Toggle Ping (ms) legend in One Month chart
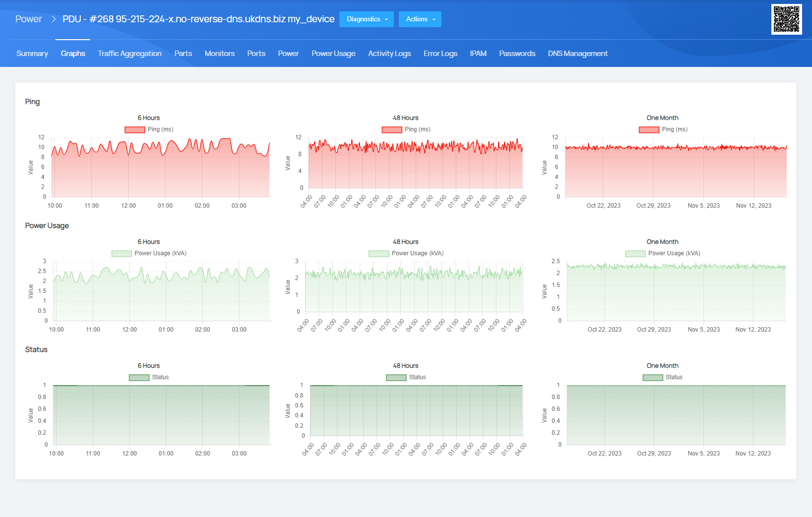Image resolution: width=812 pixels, height=517 pixels. [x=663, y=129]
